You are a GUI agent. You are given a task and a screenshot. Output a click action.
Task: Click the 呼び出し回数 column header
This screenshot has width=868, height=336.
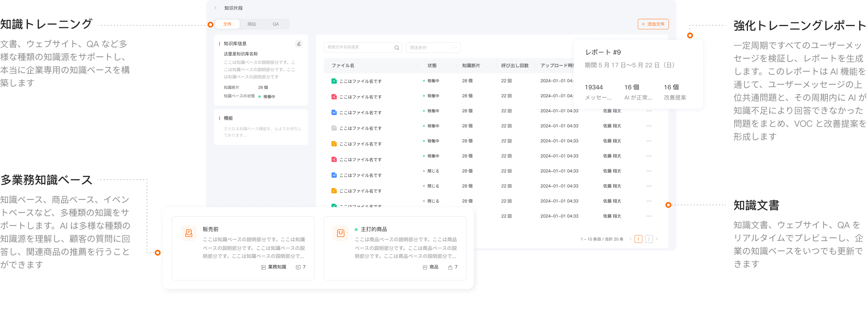[515, 66]
